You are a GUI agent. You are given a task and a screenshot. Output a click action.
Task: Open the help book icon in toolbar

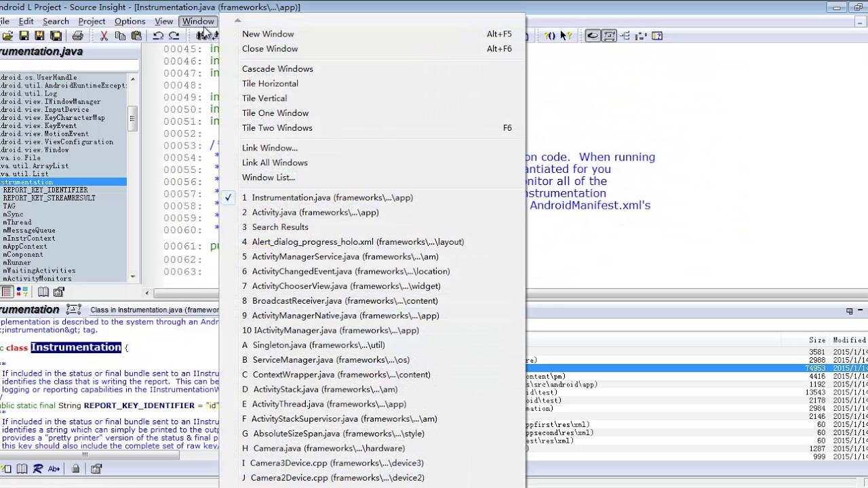click(x=657, y=36)
